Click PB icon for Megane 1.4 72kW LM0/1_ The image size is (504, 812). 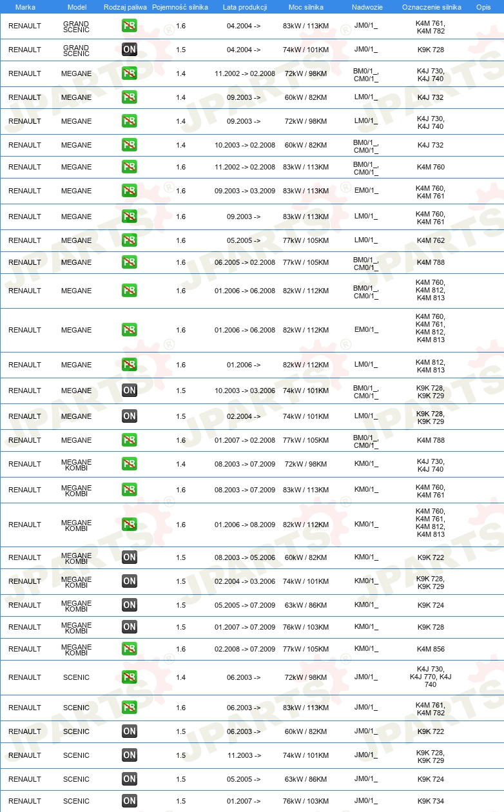click(x=129, y=121)
